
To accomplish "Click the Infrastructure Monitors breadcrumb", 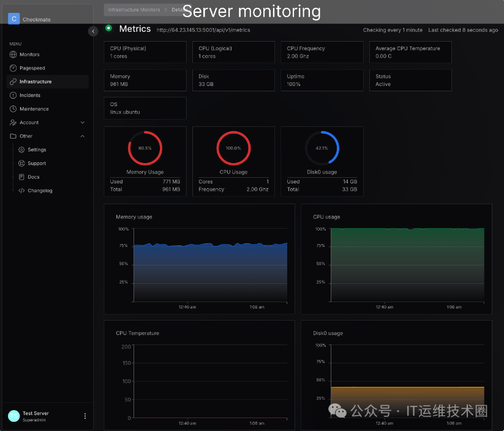I will coord(134,10).
